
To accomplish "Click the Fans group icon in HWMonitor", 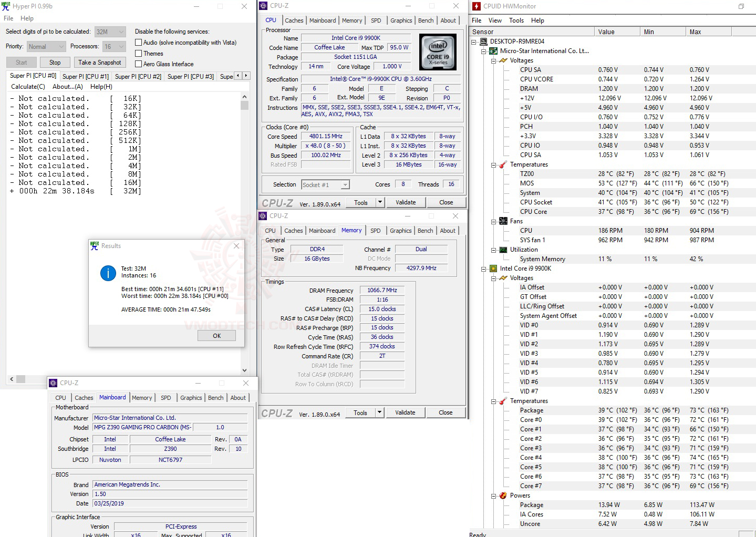I will click(x=503, y=221).
